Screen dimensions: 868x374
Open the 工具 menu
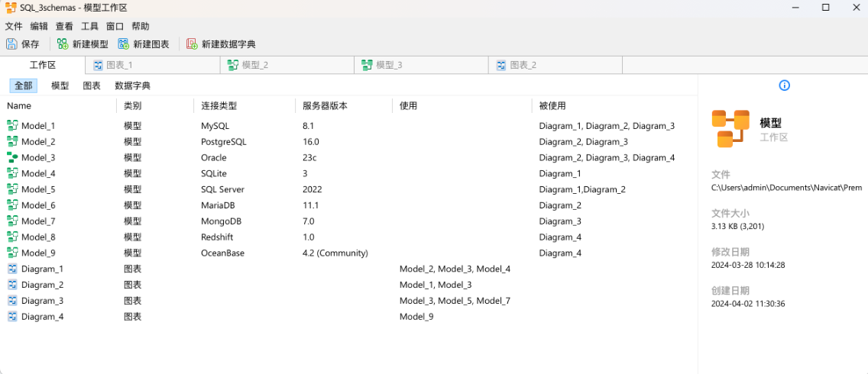[x=89, y=26]
